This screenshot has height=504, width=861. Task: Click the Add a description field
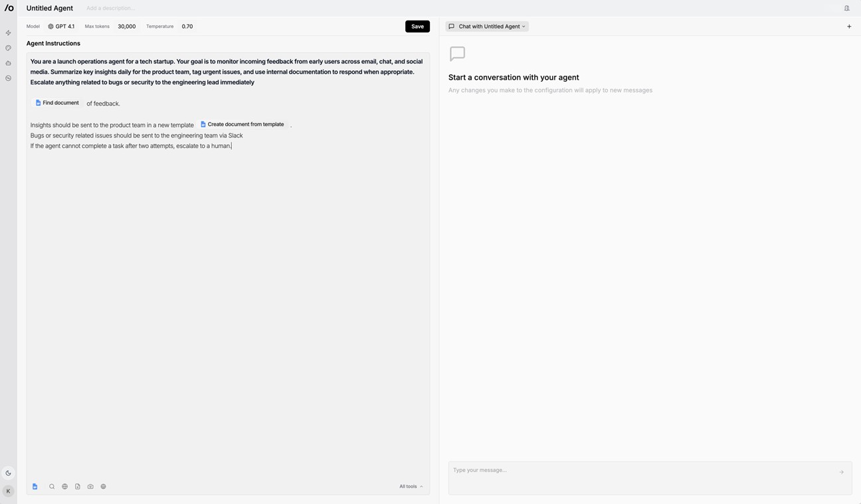(110, 9)
